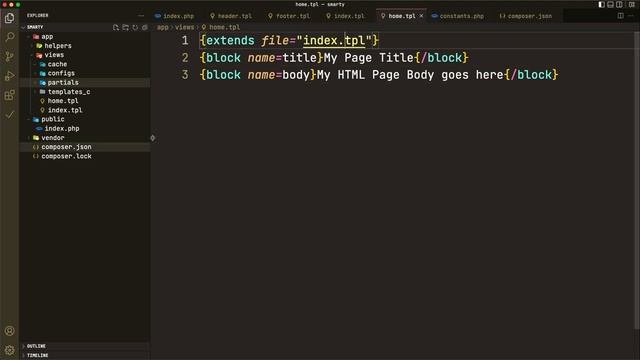The height and width of the screenshot is (360, 640).
Task: Click New Folder icon in Explorer header
Action: tap(125, 27)
